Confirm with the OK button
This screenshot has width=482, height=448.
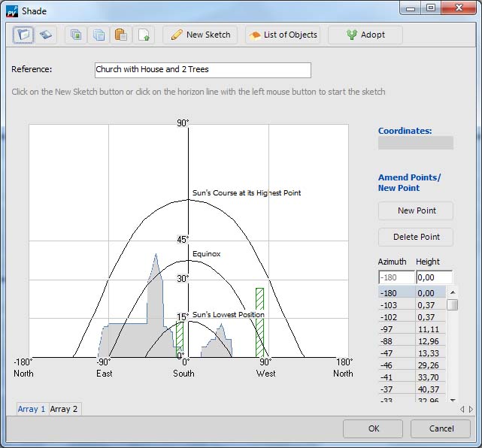[373, 428]
